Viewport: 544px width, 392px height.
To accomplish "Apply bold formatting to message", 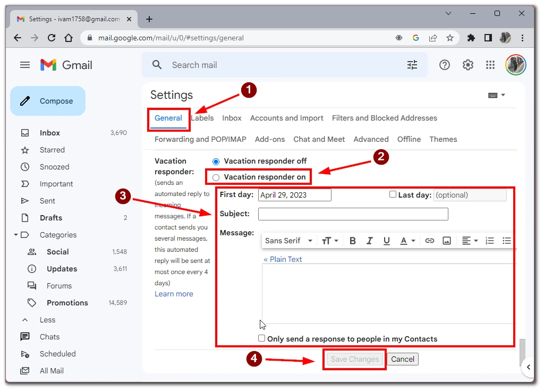I will click(x=353, y=241).
